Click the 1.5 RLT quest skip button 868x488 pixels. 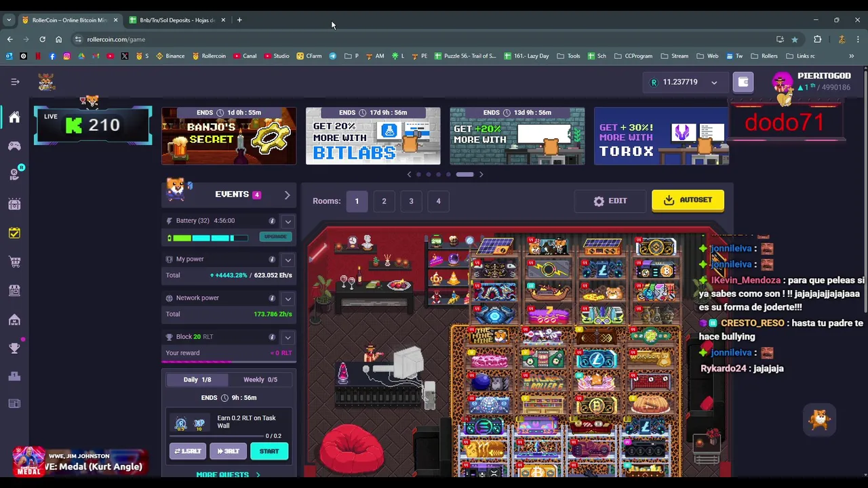pos(188,451)
